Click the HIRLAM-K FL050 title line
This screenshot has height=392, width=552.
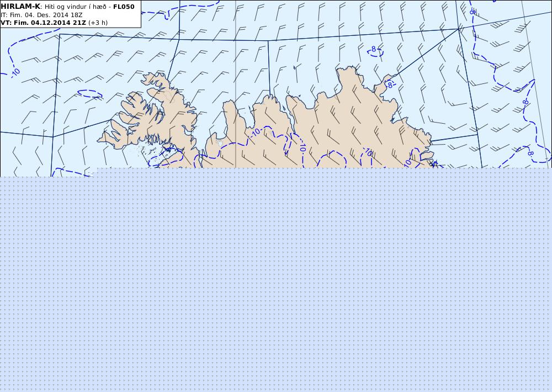(67, 7)
